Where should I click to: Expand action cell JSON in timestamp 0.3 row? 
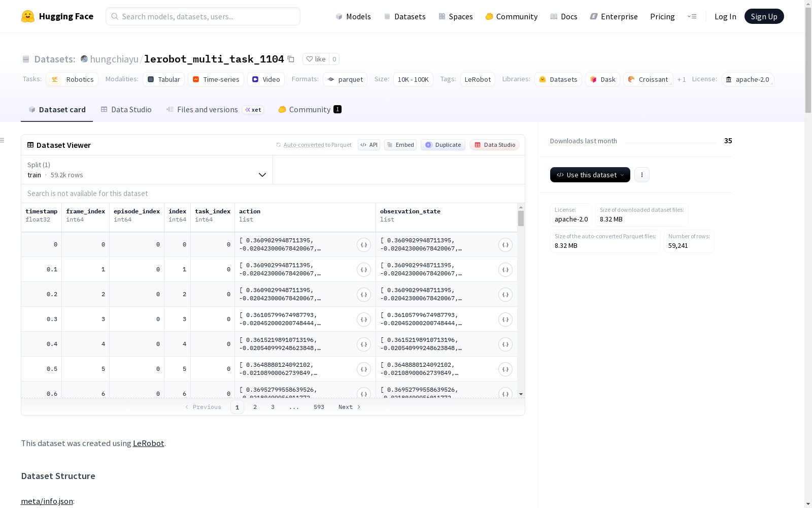coord(364,320)
